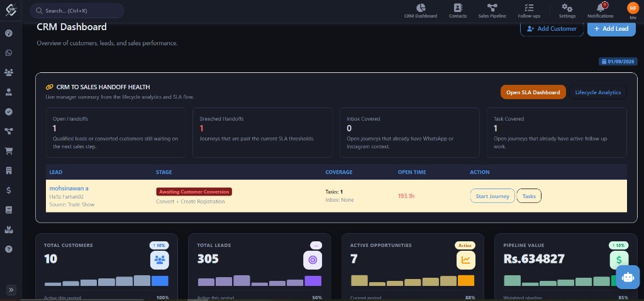Click the Tasks button in lead row
Image resolution: width=644 pixels, height=301 pixels.
point(529,196)
